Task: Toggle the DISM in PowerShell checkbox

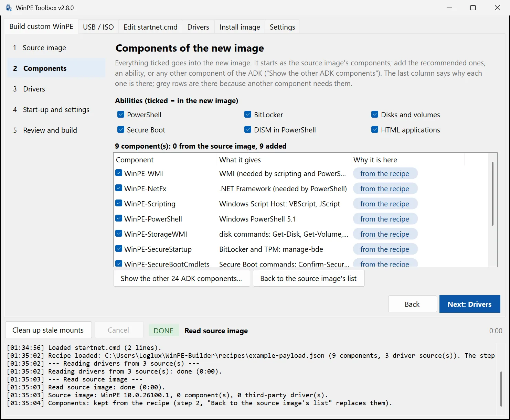Action: [248, 130]
